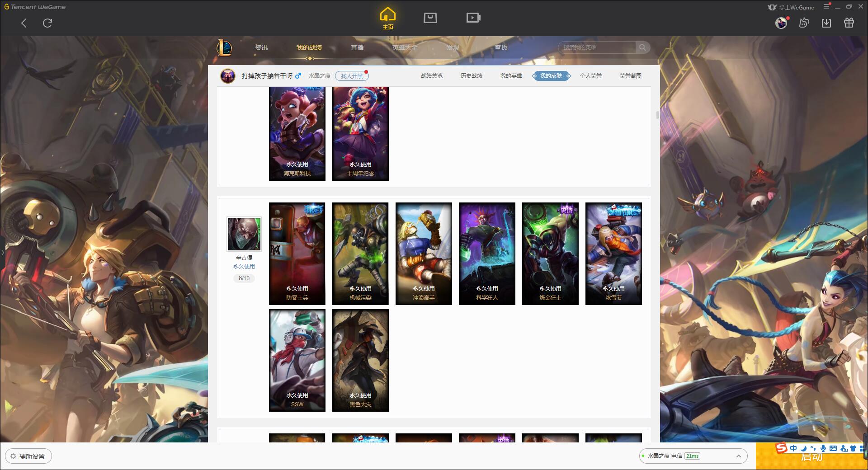The height and width of the screenshot is (470, 868).
Task: Open the 十周年纪念 skin card
Action: (x=360, y=134)
